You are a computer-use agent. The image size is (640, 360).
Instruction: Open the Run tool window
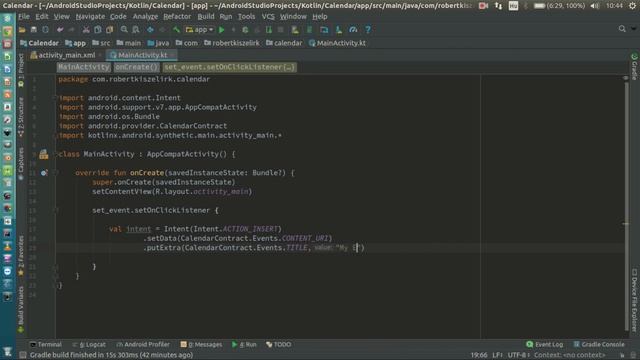coord(244,344)
